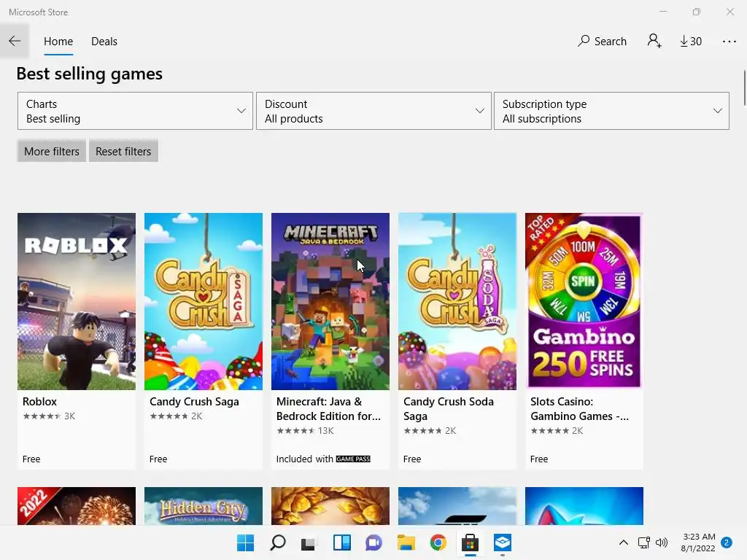Select Slots Casino: Gambino Games title
Image resolution: width=747 pixels, height=560 pixels.
(579, 408)
